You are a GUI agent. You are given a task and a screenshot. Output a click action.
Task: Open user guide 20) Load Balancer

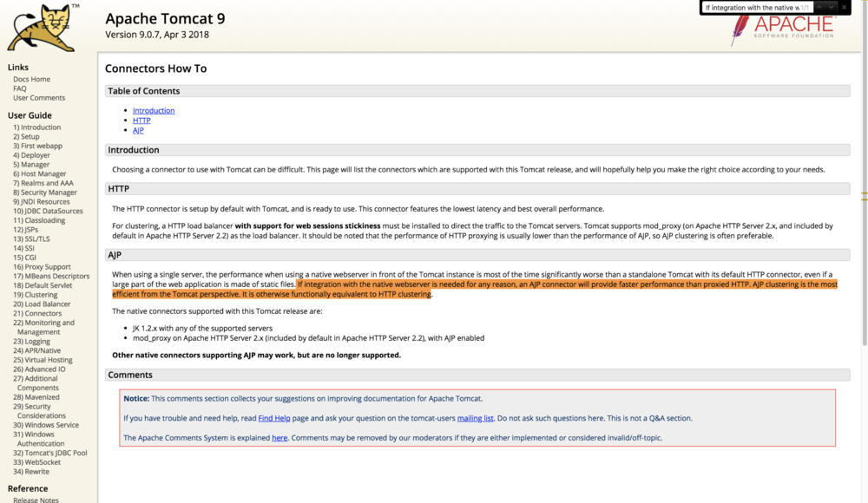coord(42,304)
